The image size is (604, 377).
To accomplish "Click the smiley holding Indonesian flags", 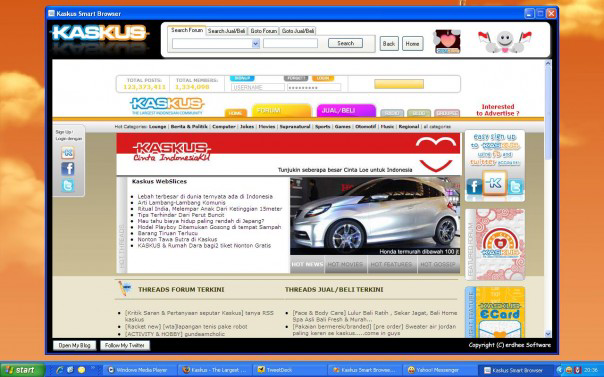I will click(505, 42).
